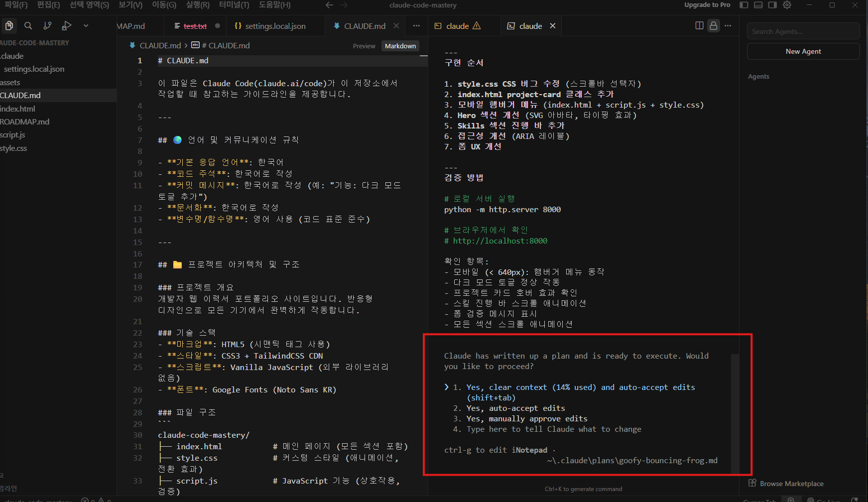Open the 편집(E) menu

(48, 5)
